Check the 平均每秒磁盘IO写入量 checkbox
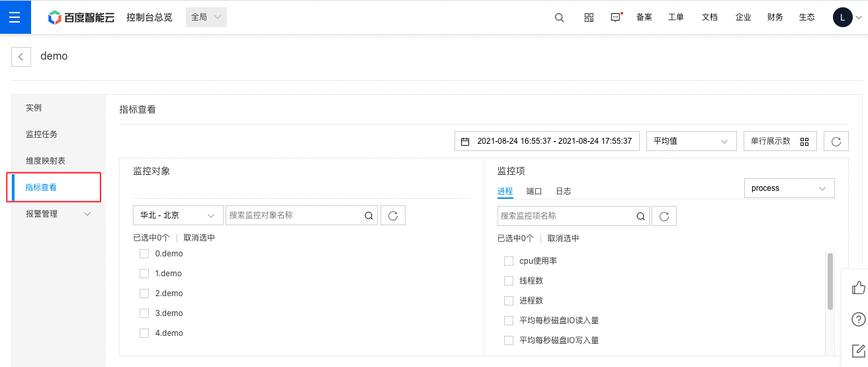The image size is (868, 367). (x=509, y=341)
